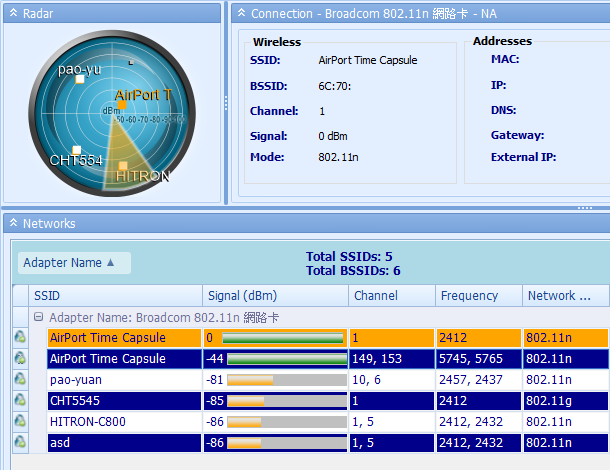The width and height of the screenshot is (610, 470).
Task: Select the orange AirPort Time Capsule row
Action: pos(328,338)
